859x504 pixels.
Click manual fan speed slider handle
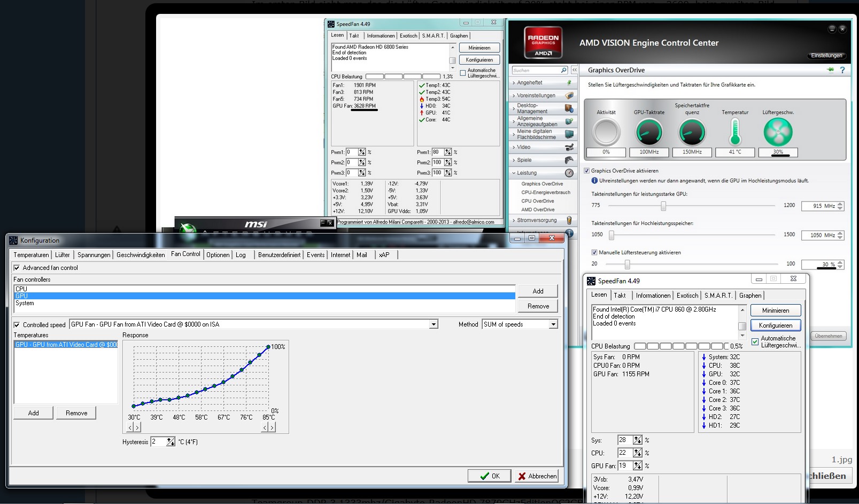tap(628, 264)
